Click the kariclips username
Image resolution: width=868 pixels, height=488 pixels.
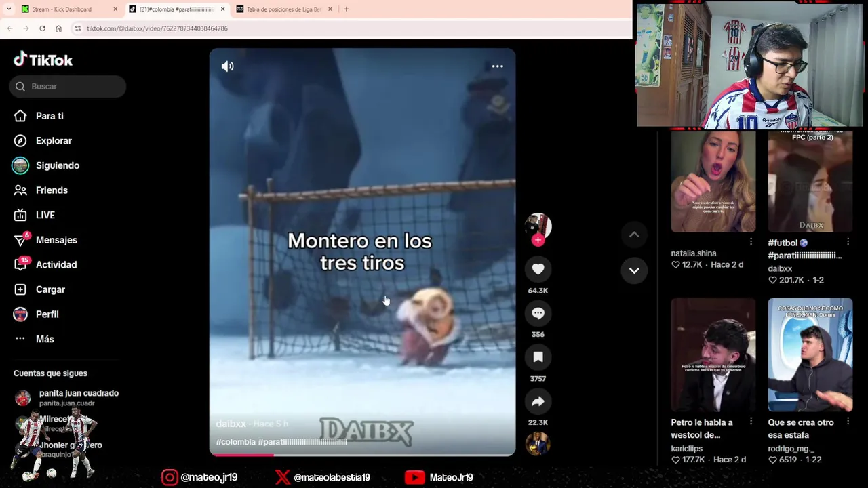click(x=687, y=449)
